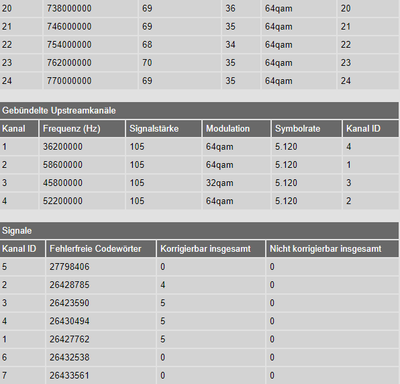Click the 'Modulation' column header

[236, 129]
